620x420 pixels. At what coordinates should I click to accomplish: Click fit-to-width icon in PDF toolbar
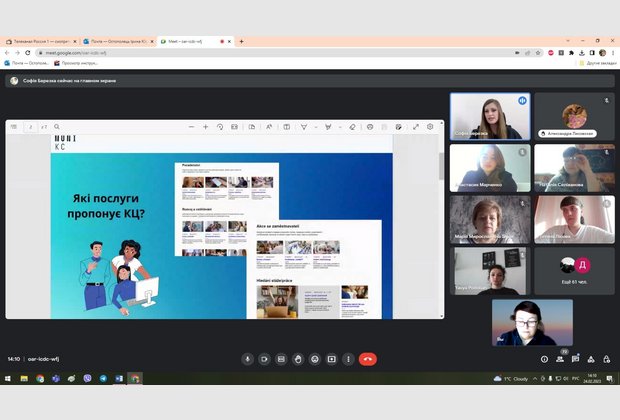coord(234,127)
